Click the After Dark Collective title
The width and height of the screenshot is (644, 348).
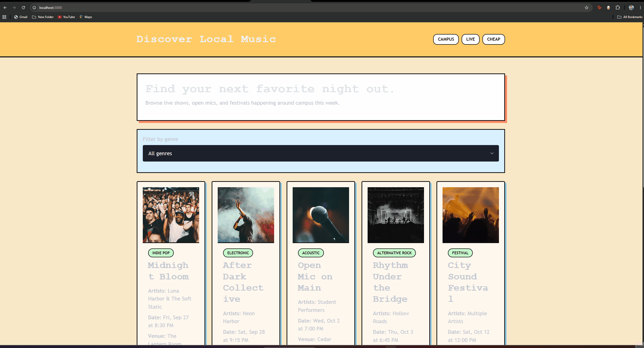click(243, 282)
